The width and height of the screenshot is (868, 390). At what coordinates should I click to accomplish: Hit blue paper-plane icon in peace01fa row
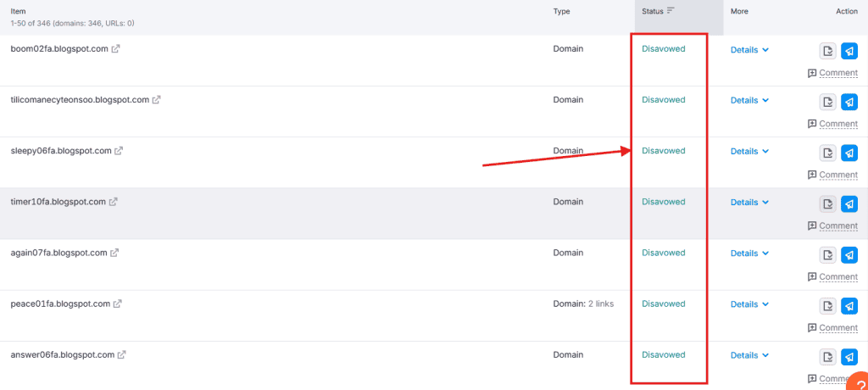[x=849, y=305]
